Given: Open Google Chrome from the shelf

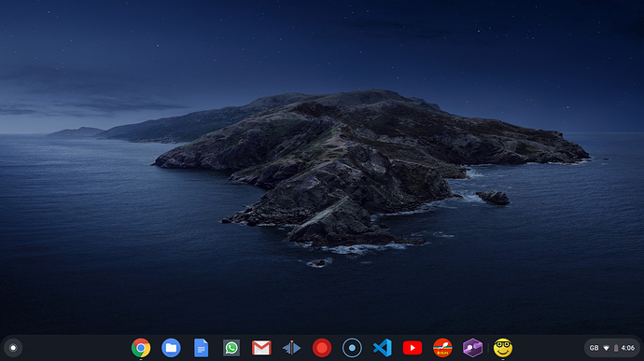Looking at the screenshot, I should point(141,348).
